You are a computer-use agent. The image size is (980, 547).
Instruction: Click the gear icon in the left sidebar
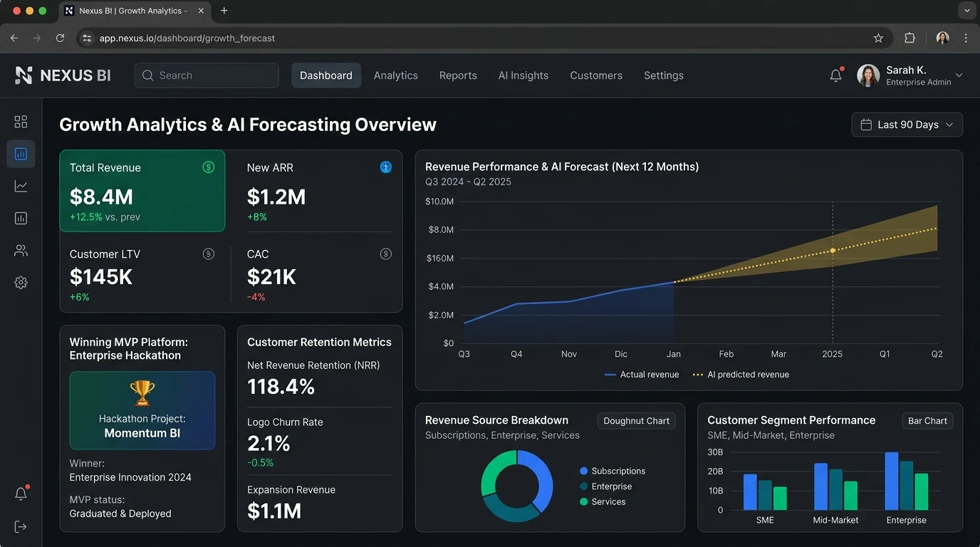[21, 283]
